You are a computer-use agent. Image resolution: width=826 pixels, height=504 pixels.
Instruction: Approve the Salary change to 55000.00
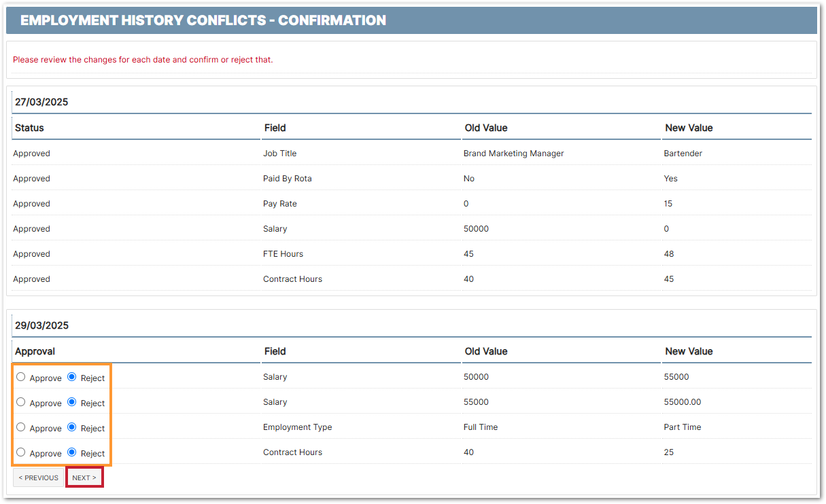(x=21, y=402)
